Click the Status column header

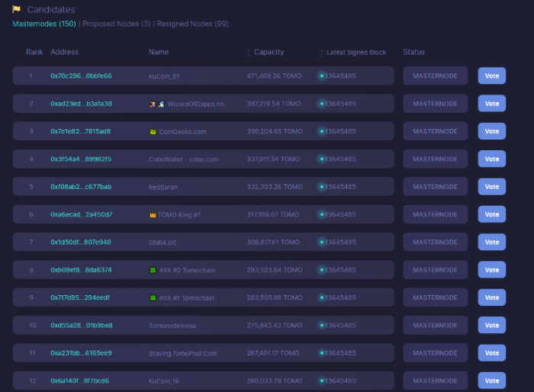point(413,52)
